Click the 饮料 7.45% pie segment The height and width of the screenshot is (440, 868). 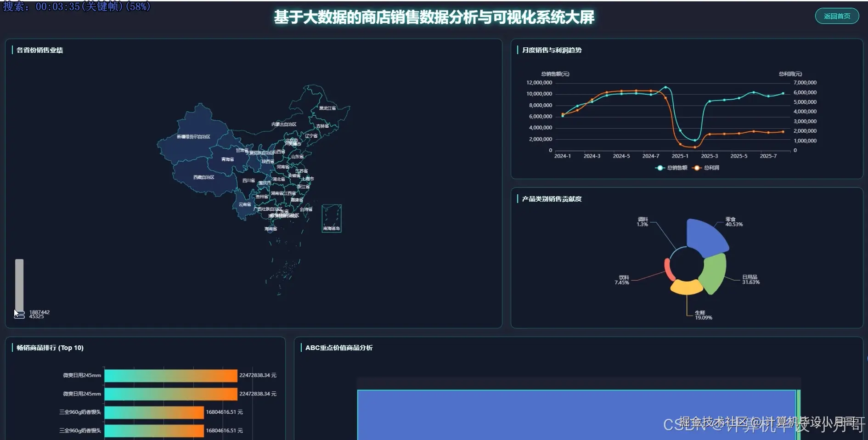coord(668,269)
